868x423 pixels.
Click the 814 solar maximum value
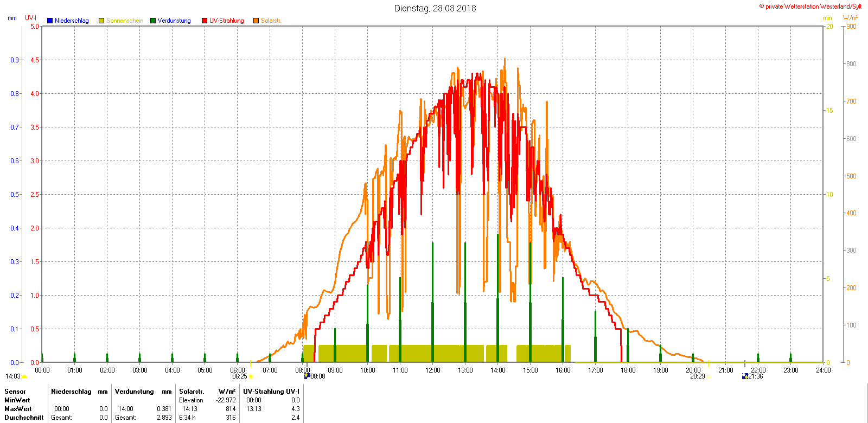click(231, 409)
